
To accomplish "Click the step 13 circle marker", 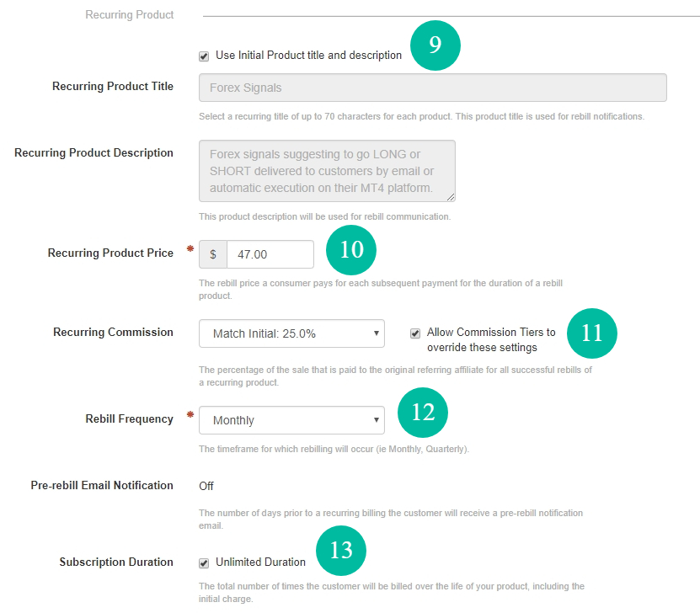I will pyautogui.click(x=341, y=551).
